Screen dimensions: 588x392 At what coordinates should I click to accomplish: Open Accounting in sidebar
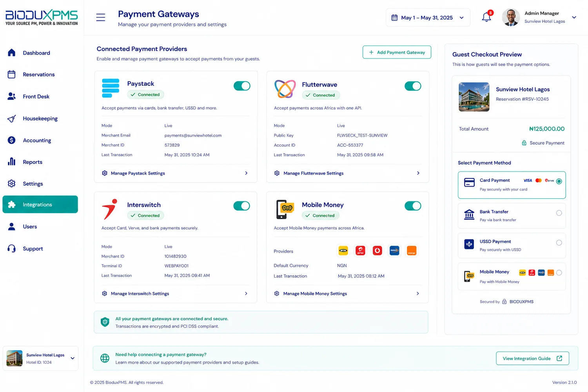40,140
